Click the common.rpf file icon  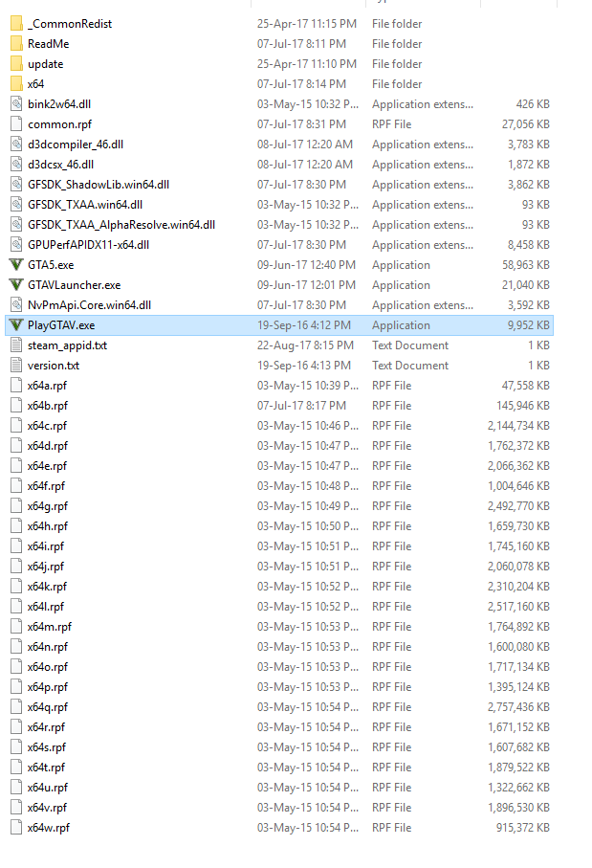coord(16,124)
